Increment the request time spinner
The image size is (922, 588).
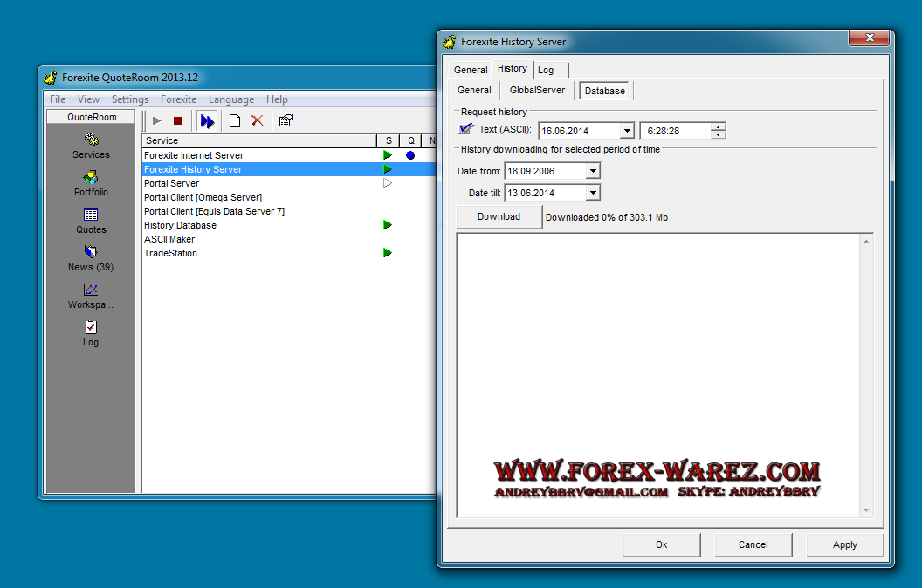tap(718, 127)
